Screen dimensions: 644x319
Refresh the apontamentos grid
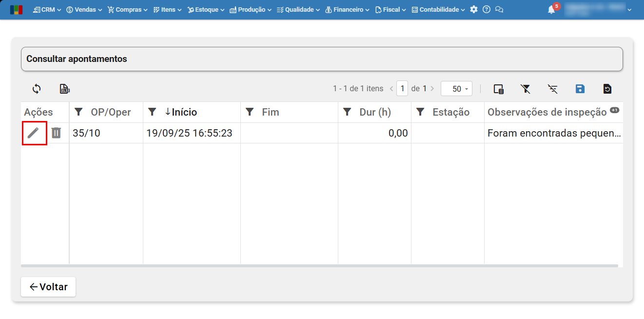tap(37, 89)
